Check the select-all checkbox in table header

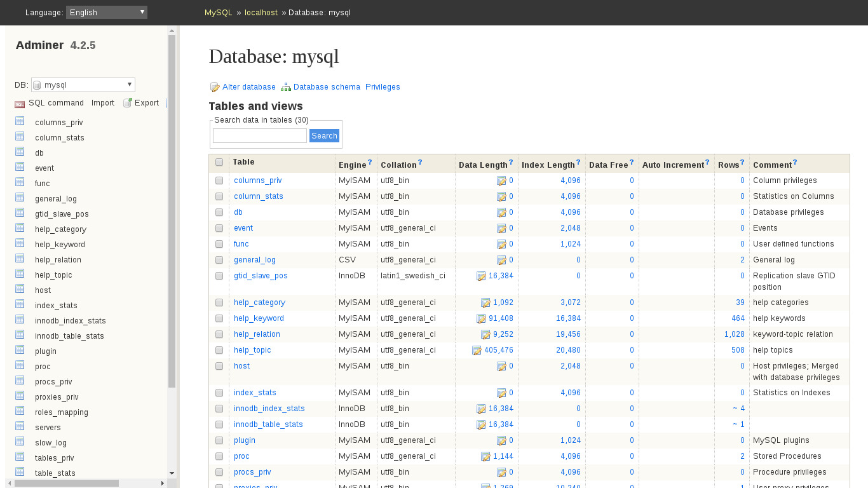(219, 162)
